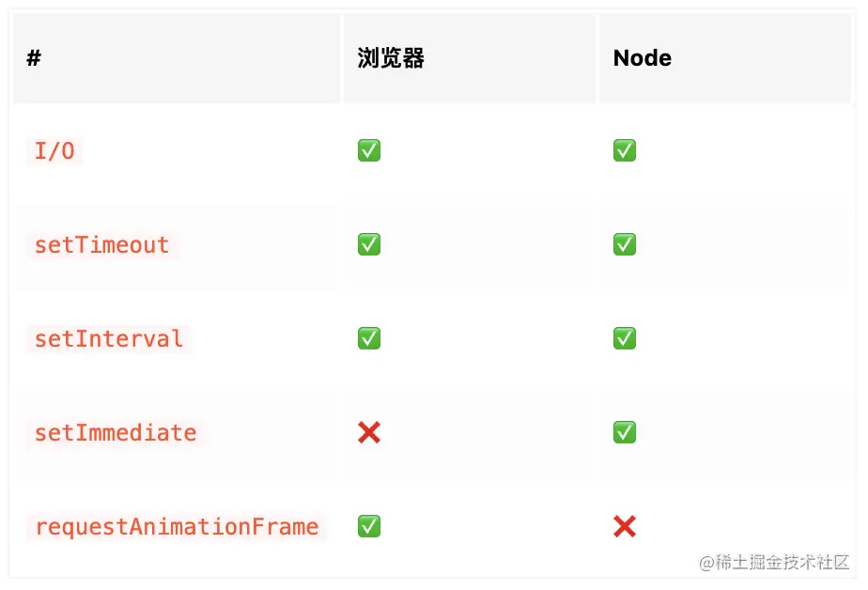
Task: Click the # column header
Action: pyautogui.click(x=34, y=58)
